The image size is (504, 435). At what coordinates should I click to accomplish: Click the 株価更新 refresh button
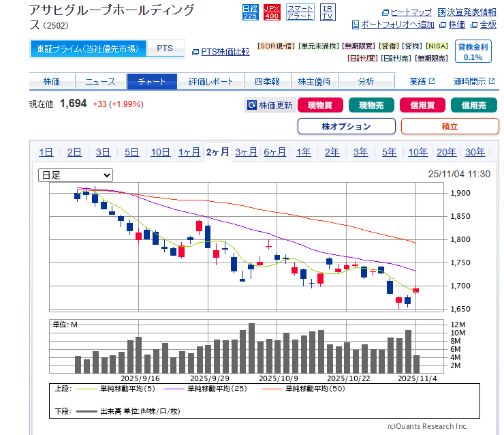coord(270,106)
